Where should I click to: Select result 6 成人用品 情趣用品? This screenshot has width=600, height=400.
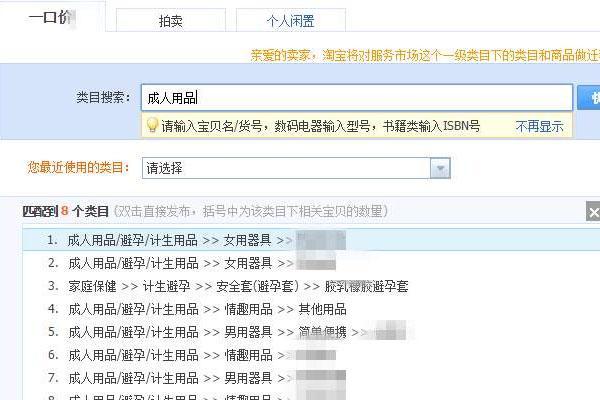click(x=311, y=355)
